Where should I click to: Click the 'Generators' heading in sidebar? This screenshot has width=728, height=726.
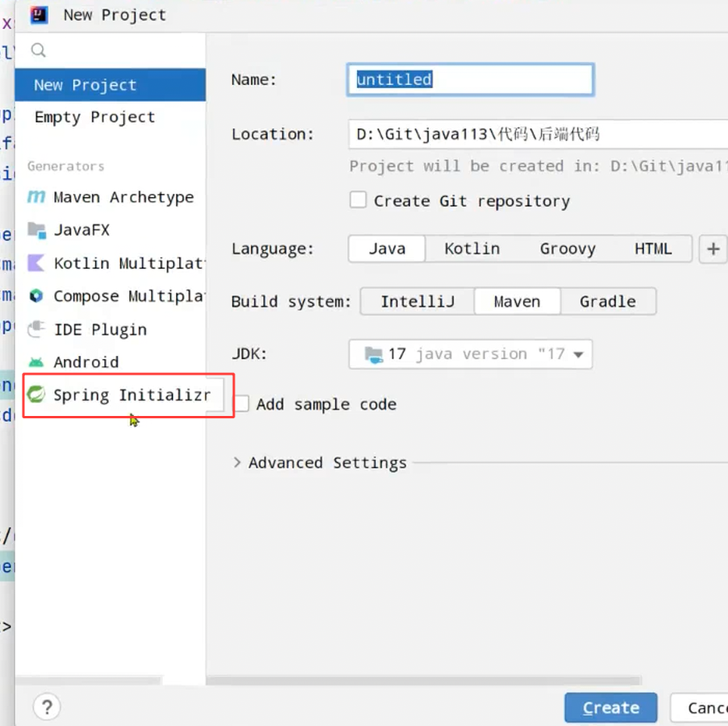66,166
